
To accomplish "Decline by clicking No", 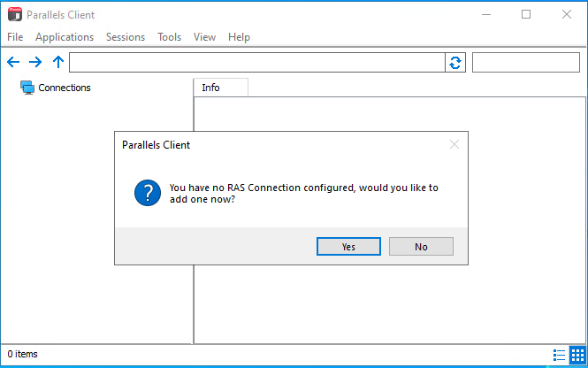I will pos(421,247).
